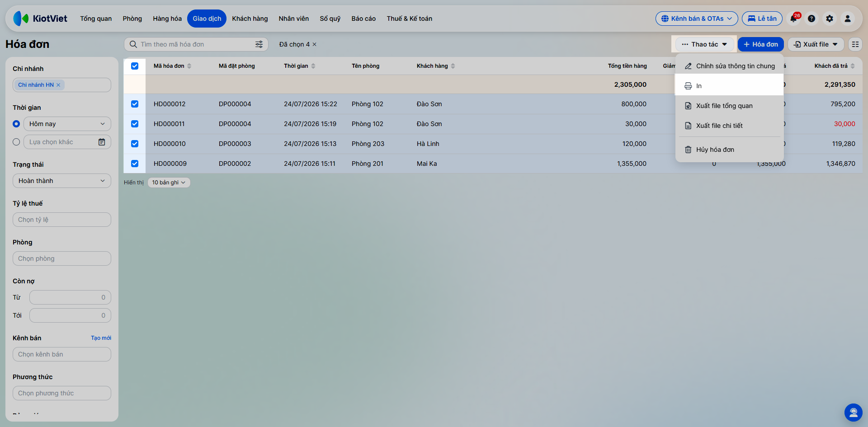The height and width of the screenshot is (427, 868).
Task: Click the 'Tạo mới' sales channel link
Action: coord(101,338)
